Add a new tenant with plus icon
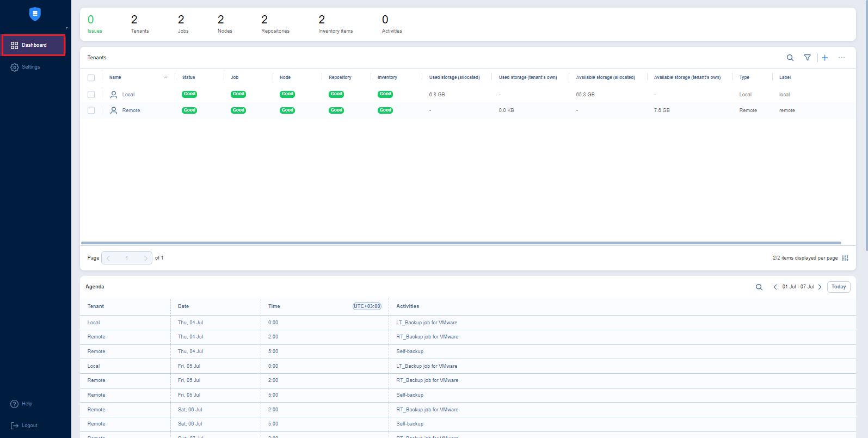 (x=825, y=58)
